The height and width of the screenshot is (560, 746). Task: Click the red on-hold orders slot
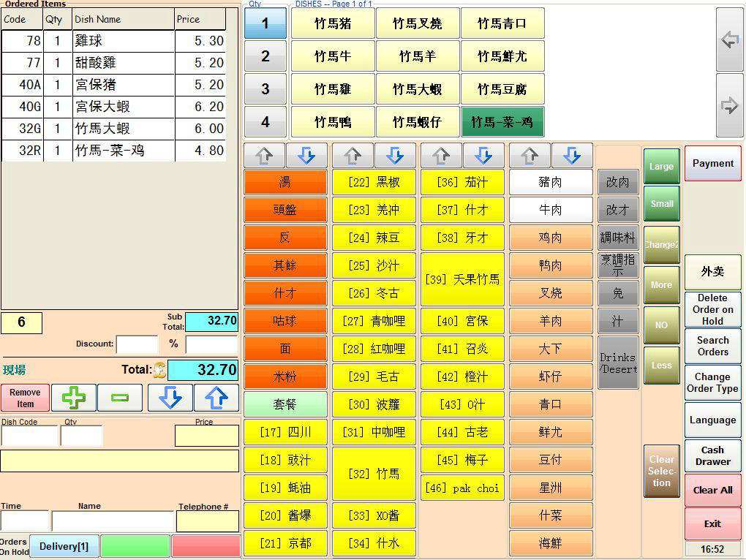206,546
